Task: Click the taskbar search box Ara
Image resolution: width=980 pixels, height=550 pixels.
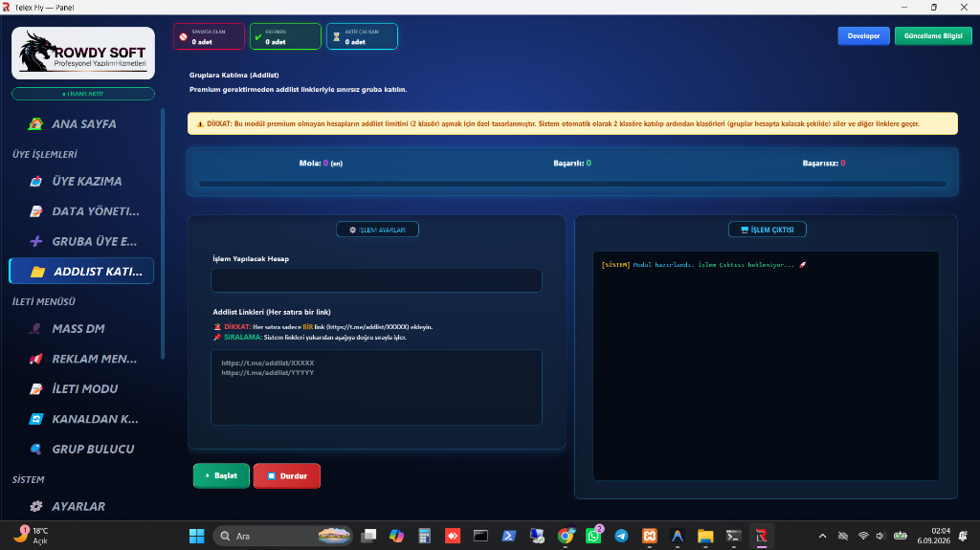Action: (283, 537)
